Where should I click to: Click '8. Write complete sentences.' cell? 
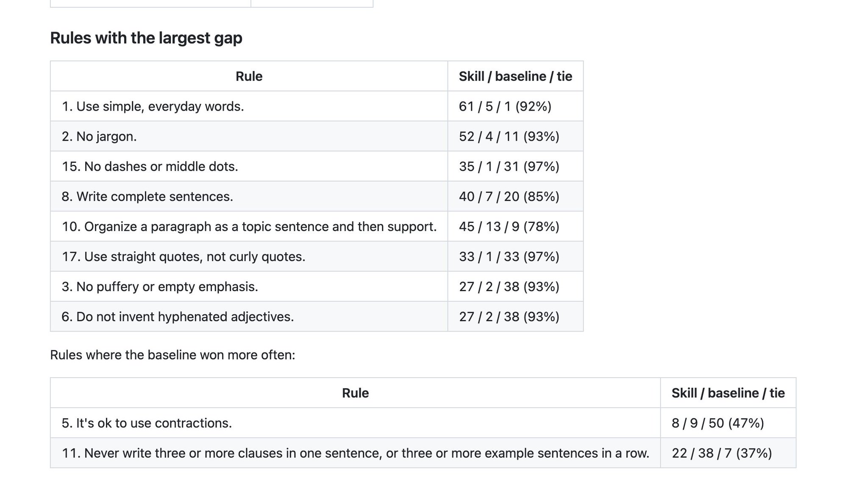pos(249,197)
